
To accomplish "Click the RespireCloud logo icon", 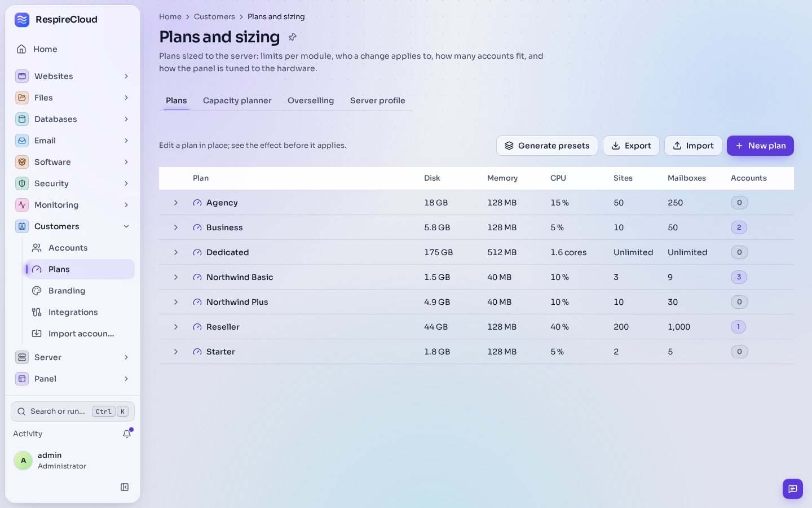I will (x=22, y=20).
